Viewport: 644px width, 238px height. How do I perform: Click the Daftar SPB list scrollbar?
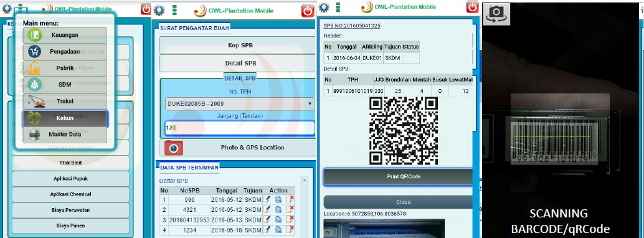[305, 206]
